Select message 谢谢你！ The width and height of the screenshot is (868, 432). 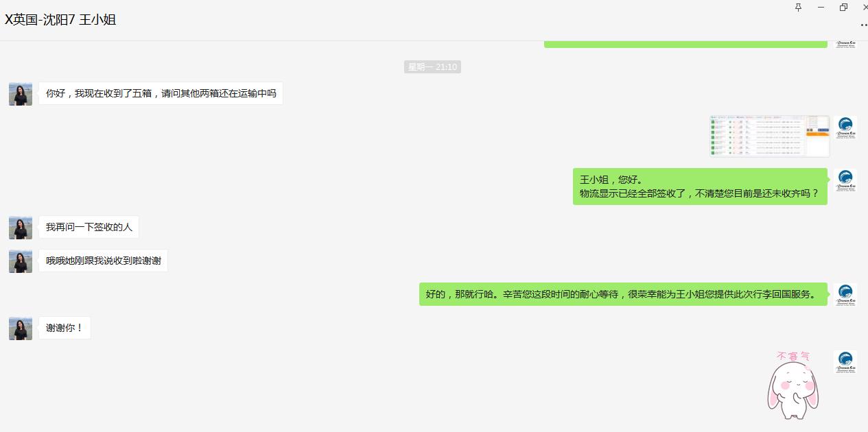pos(64,328)
